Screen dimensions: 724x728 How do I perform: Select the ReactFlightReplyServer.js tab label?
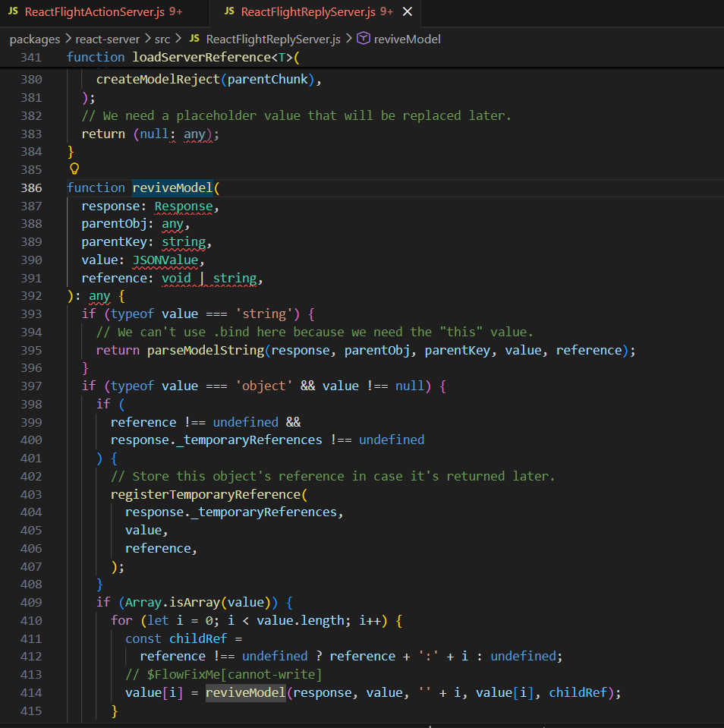coord(307,12)
